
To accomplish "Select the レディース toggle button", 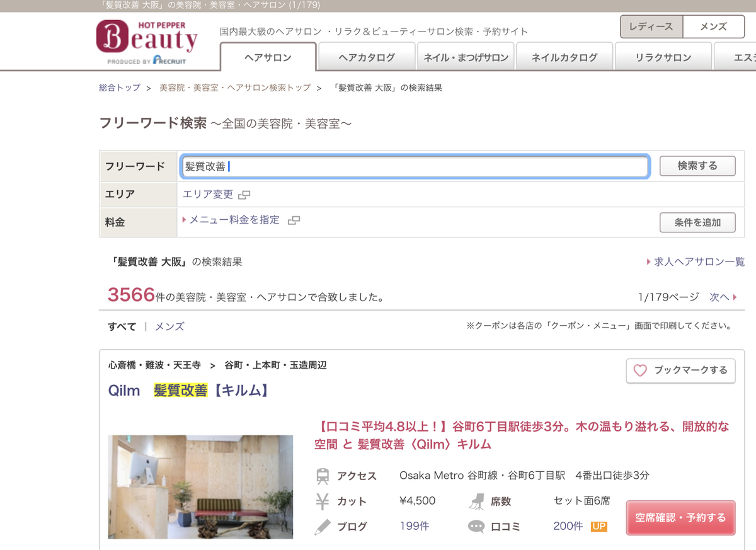I will tap(651, 26).
